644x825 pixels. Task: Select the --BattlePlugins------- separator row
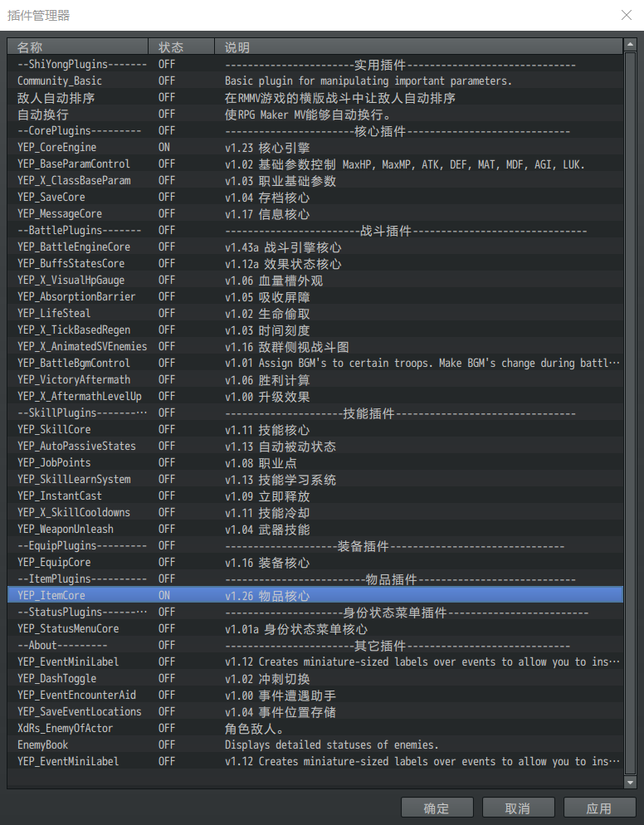(x=315, y=231)
